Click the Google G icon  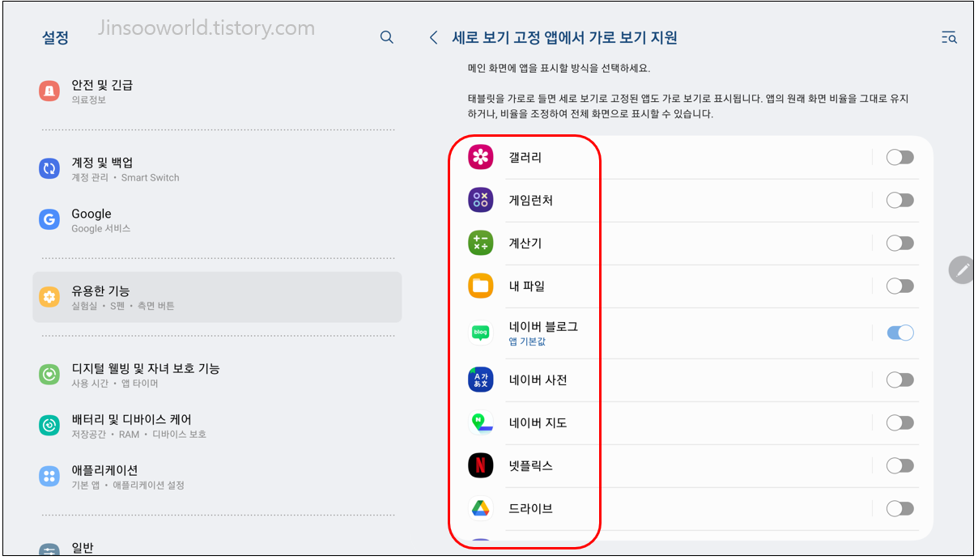point(49,219)
